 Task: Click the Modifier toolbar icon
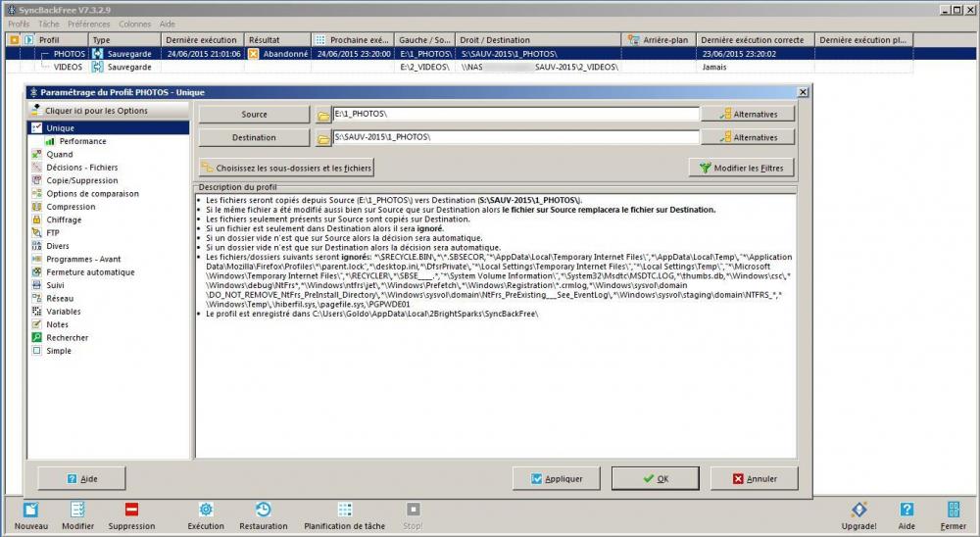(x=77, y=511)
